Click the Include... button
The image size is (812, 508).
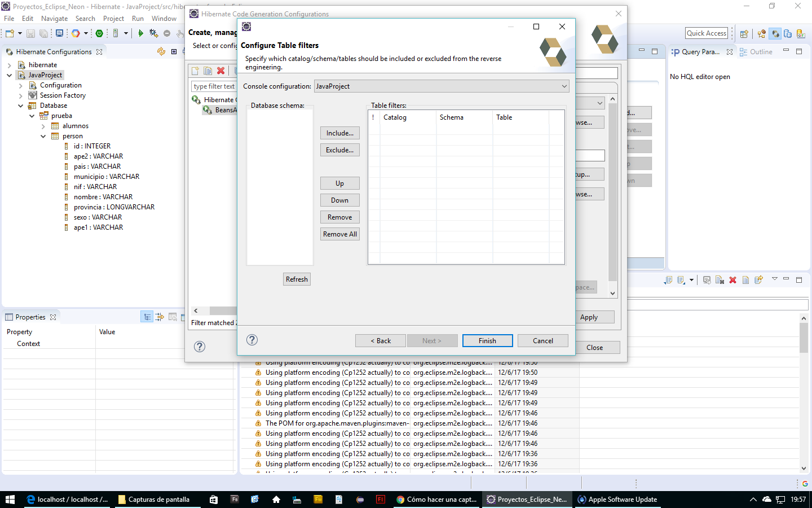[340, 133]
